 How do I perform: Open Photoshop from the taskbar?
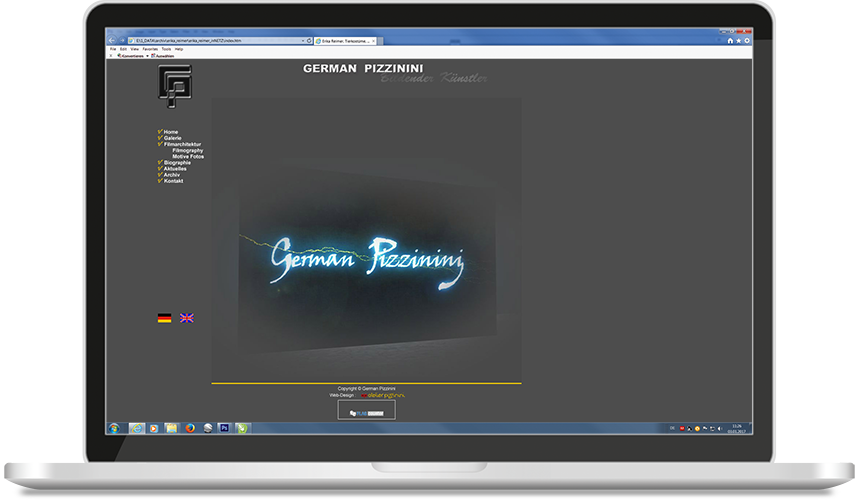225,427
